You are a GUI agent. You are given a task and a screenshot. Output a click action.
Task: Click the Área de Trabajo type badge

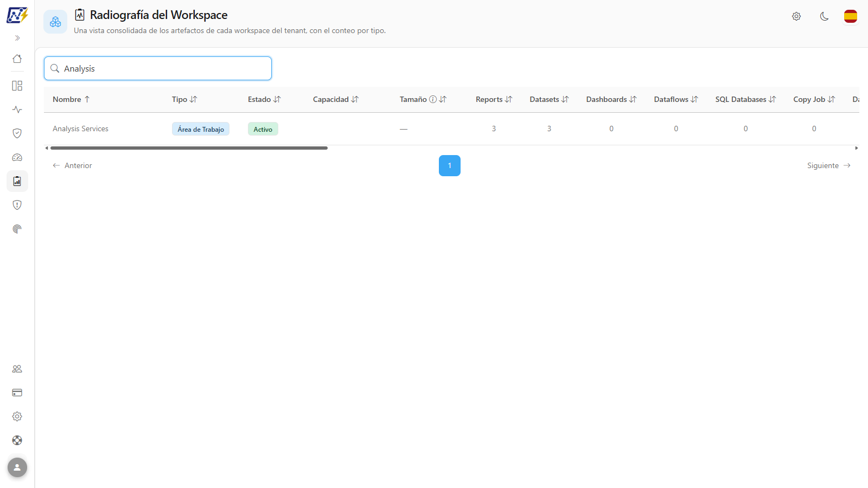[x=201, y=129]
